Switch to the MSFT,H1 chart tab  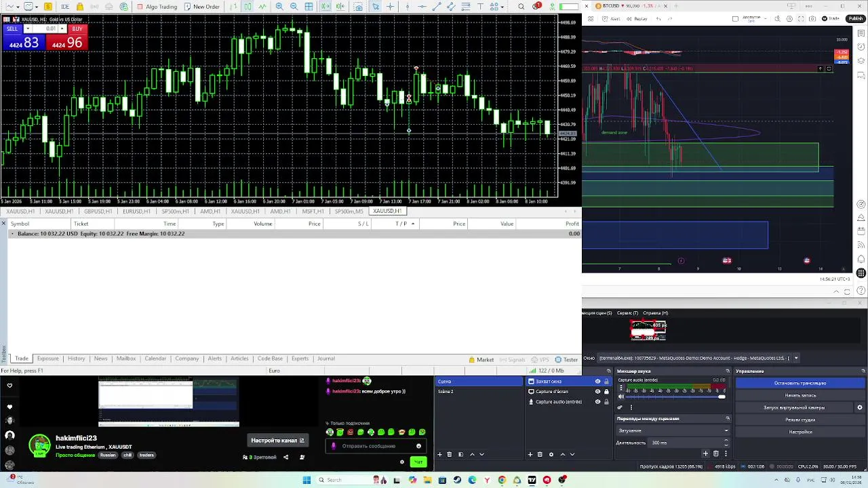(x=313, y=211)
